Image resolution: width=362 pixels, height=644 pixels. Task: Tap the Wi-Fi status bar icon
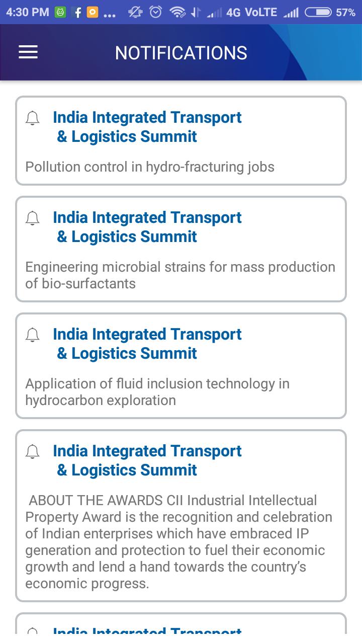[177, 12]
